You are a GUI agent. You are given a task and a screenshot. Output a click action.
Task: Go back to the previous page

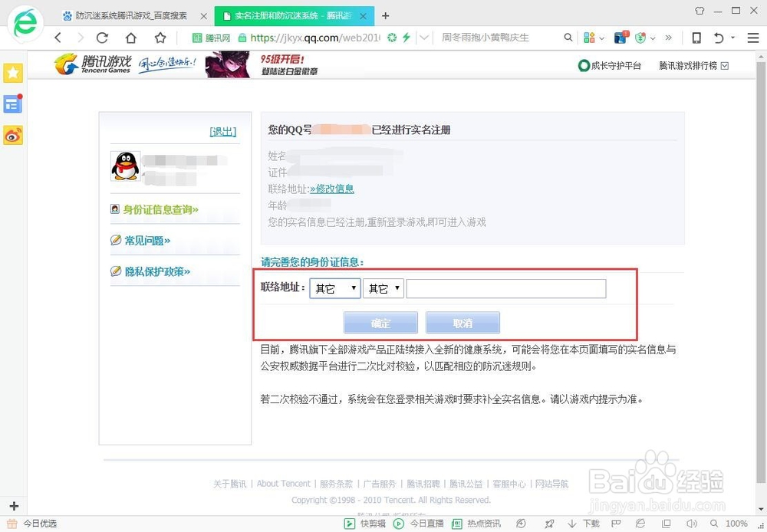[x=58, y=38]
